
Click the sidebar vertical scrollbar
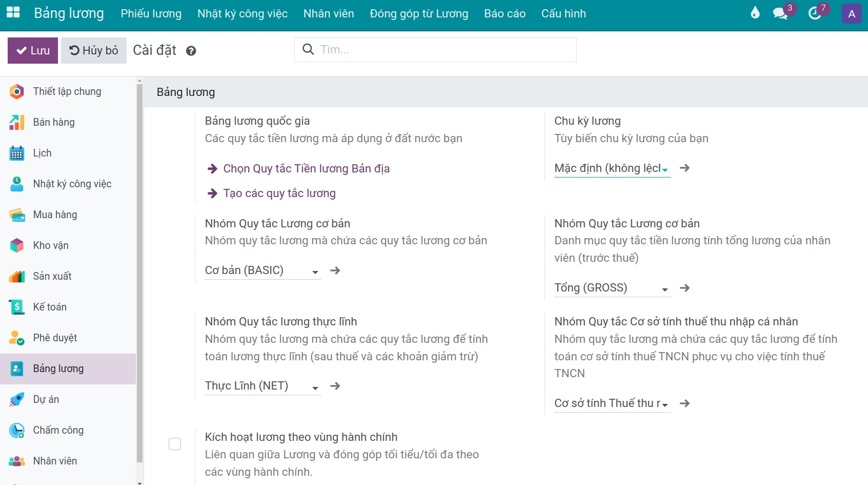click(140, 273)
